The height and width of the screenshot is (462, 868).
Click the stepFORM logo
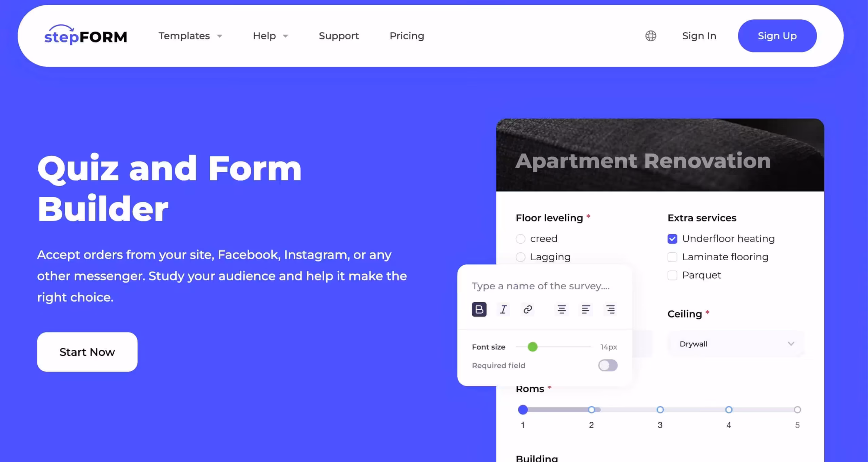[85, 36]
